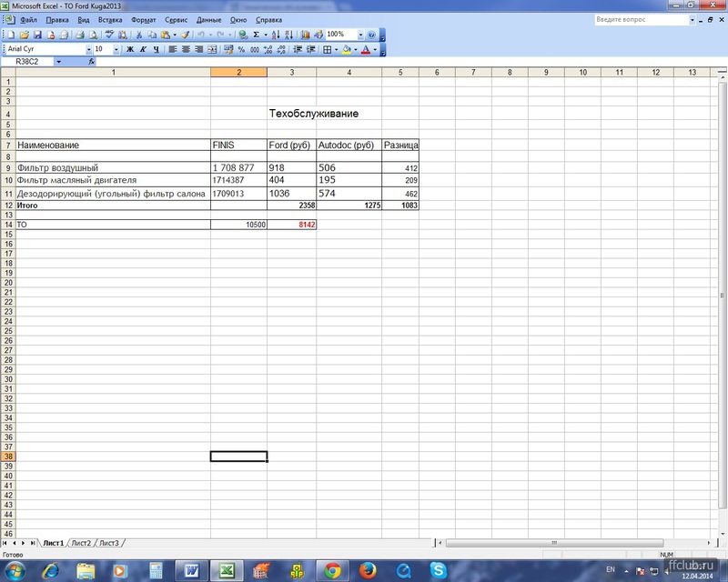Switch to the Лист3 sheet tab
728x582 pixels.
[109, 543]
